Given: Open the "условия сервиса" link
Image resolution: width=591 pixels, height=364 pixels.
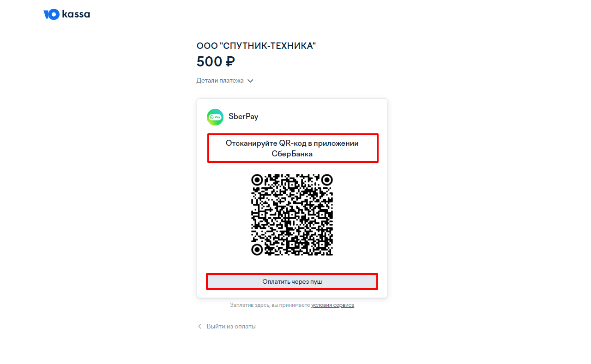Looking at the screenshot, I should click(332, 305).
